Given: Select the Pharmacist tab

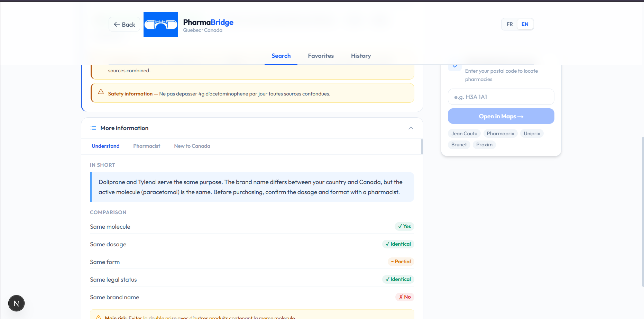Looking at the screenshot, I should point(147,146).
